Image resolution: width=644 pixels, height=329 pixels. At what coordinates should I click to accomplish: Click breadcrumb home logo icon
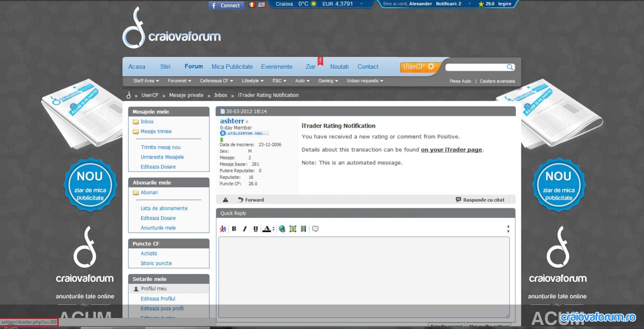pos(129,95)
